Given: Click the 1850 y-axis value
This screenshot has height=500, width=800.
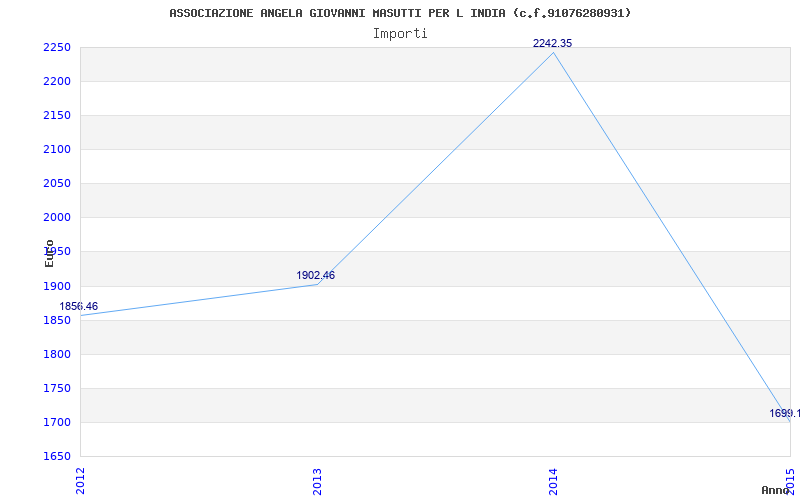Looking at the screenshot, I should coord(57,320).
